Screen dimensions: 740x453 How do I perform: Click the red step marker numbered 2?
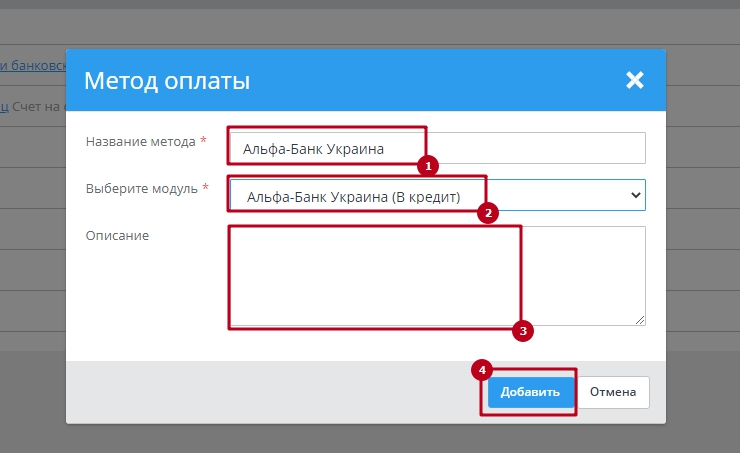[487, 213]
